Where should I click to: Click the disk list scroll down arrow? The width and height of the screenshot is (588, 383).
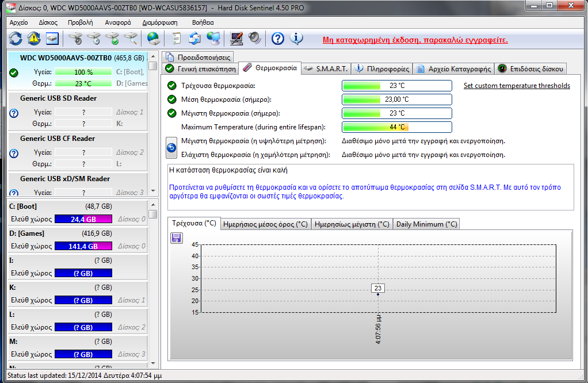(152, 191)
